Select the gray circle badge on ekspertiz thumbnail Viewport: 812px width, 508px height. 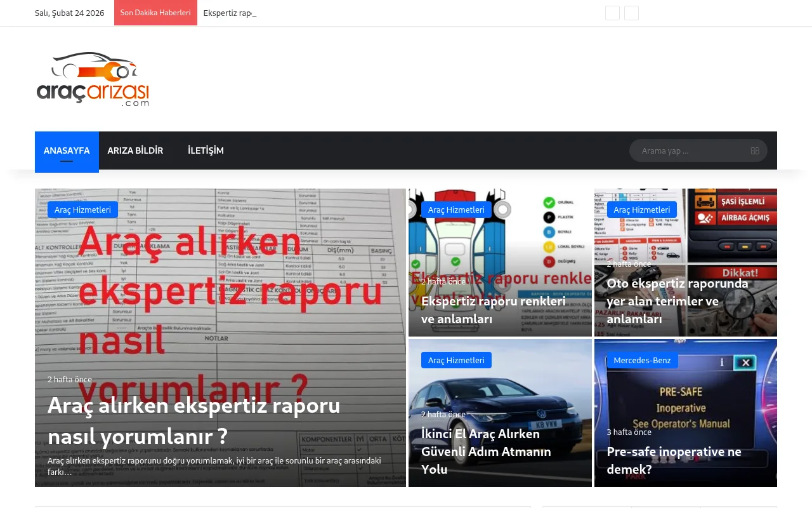(x=503, y=209)
